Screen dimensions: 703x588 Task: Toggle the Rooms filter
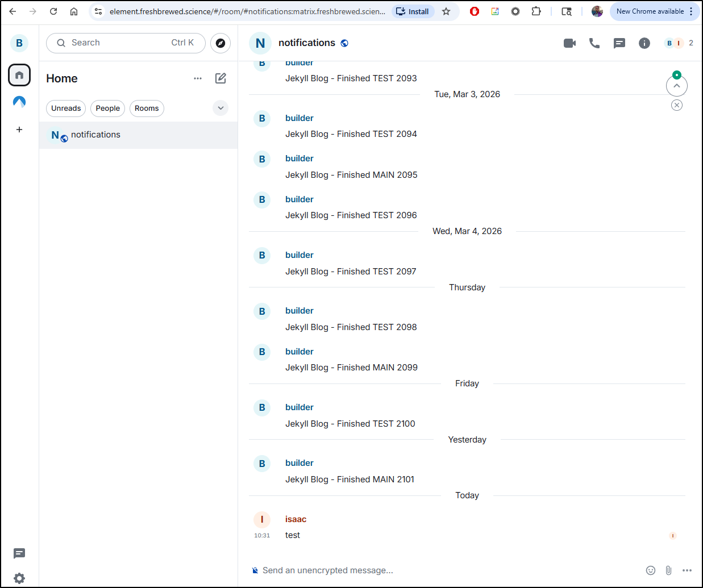click(x=147, y=109)
